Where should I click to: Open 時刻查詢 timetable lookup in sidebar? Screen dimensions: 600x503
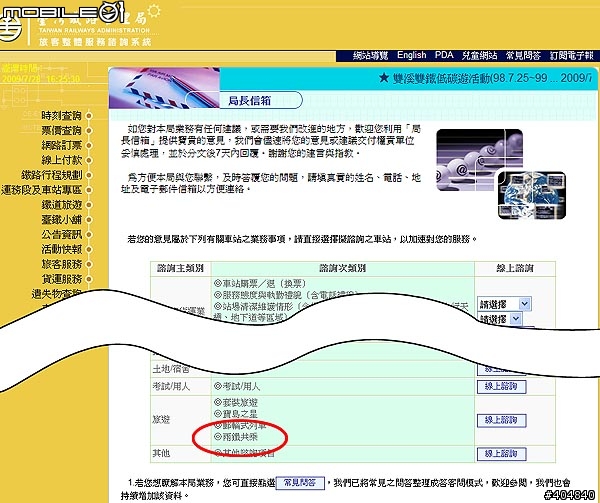pyautogui.click(x=62, y=116)
